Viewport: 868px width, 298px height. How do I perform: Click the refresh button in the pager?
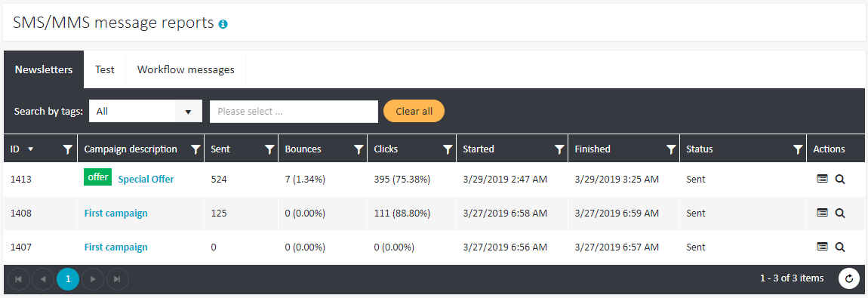pyautogui.click(x=848, y=278)
